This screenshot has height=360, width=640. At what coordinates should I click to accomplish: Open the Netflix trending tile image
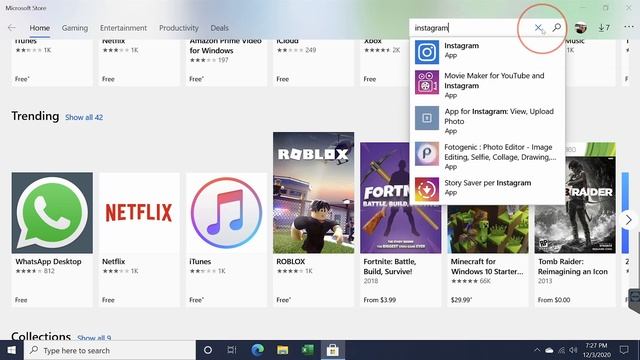[139, 213]
